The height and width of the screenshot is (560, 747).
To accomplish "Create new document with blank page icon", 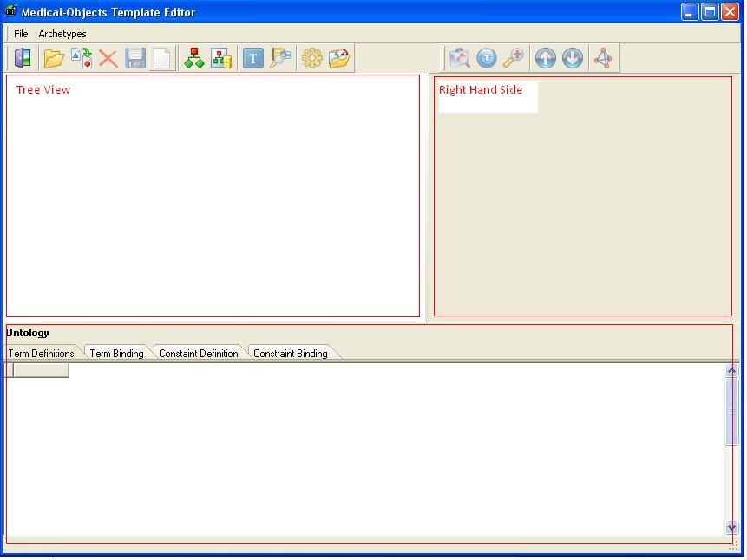I will coord(161,58).
